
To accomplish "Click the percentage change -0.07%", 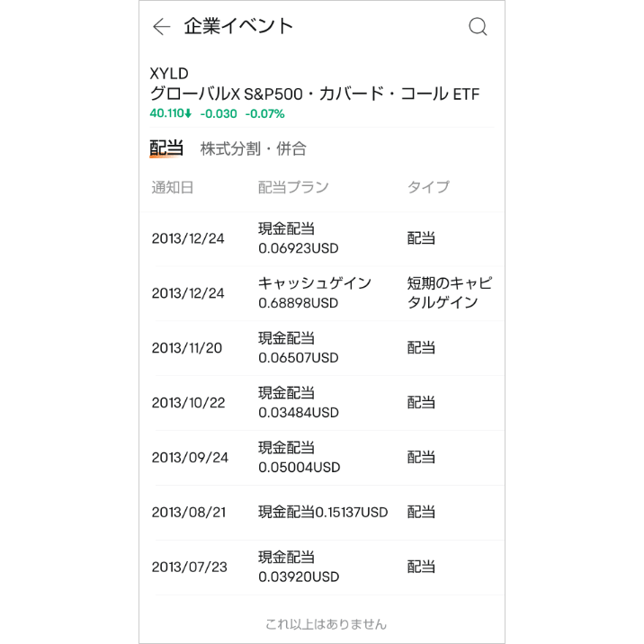I will [x=265, y=113].
